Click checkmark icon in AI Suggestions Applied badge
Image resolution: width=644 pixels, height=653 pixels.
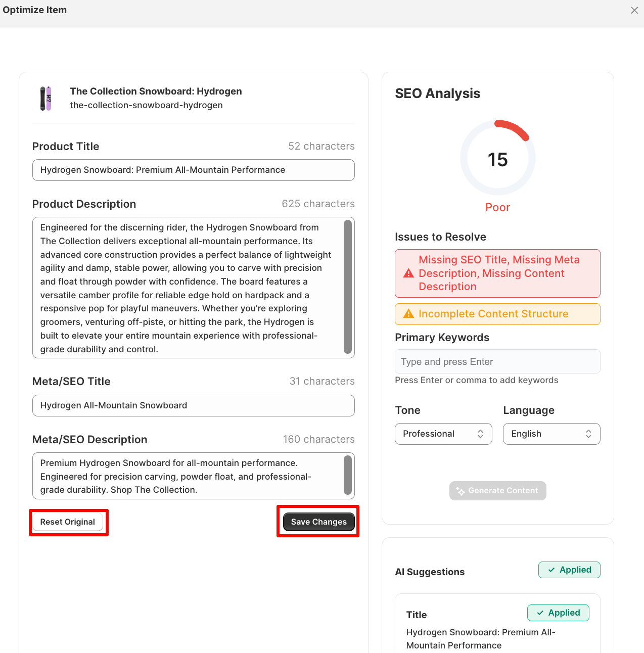click(551, 570)
